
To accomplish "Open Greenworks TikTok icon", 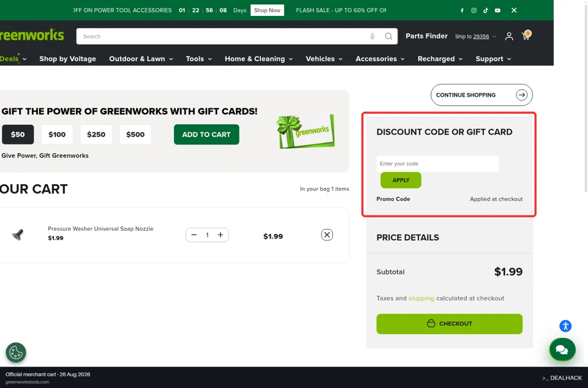I will [486, 10].
